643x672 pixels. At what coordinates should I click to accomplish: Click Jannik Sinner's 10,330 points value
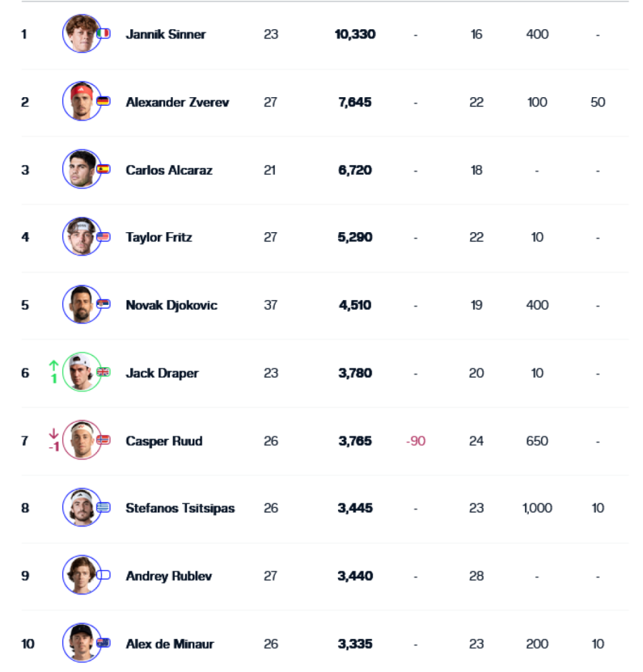tap(355, 34)
